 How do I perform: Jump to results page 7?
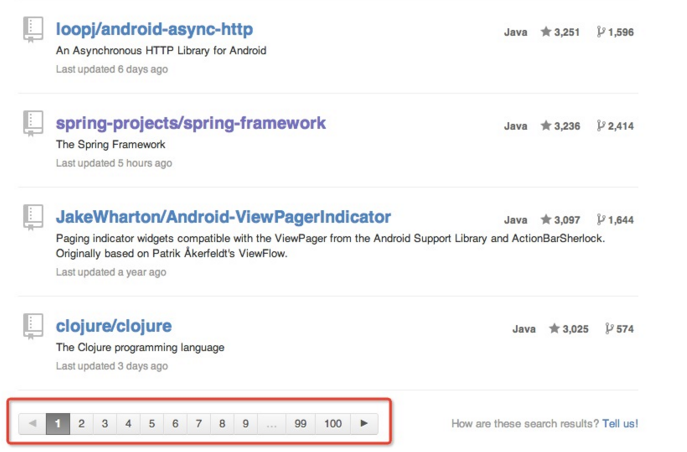pyautogui.click(x=198, y=424)
